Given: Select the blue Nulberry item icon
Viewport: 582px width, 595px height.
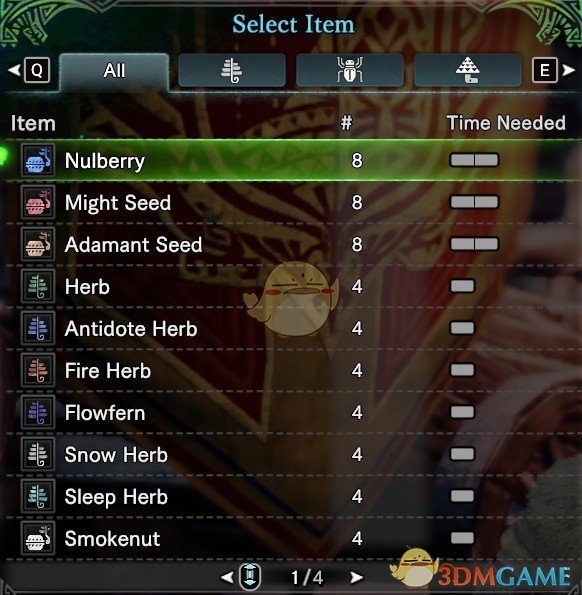Looking at the screenshot, I should (x=38, y=160).
